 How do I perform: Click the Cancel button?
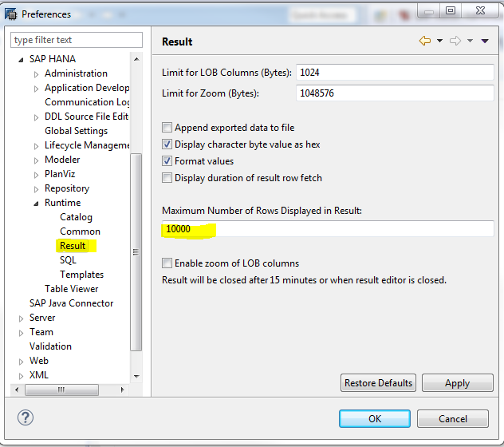pos(453,419)
